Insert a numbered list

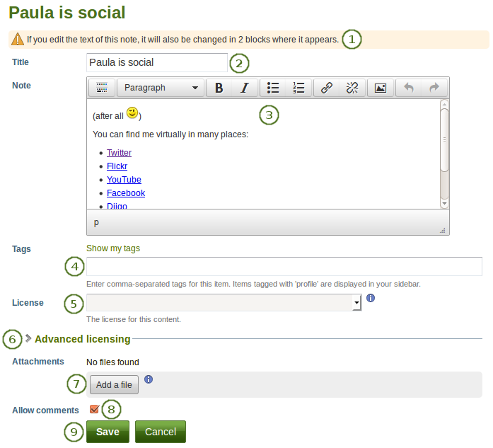point(298,88)
